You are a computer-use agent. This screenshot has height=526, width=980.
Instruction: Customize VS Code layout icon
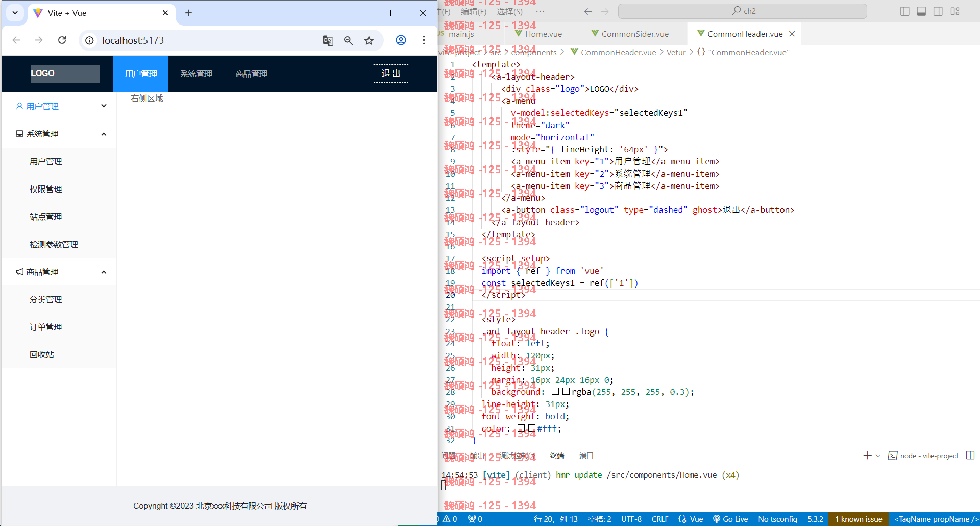click(955, 11)
